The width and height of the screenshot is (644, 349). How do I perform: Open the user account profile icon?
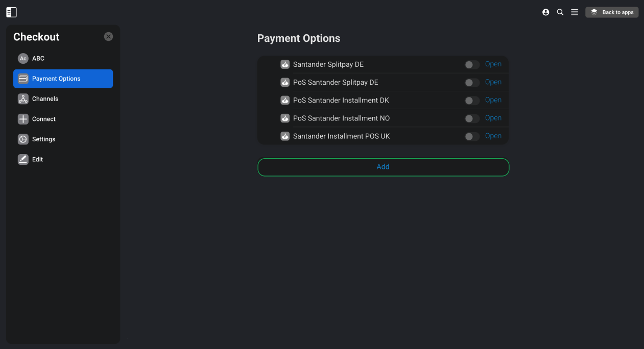click(546, 12)
